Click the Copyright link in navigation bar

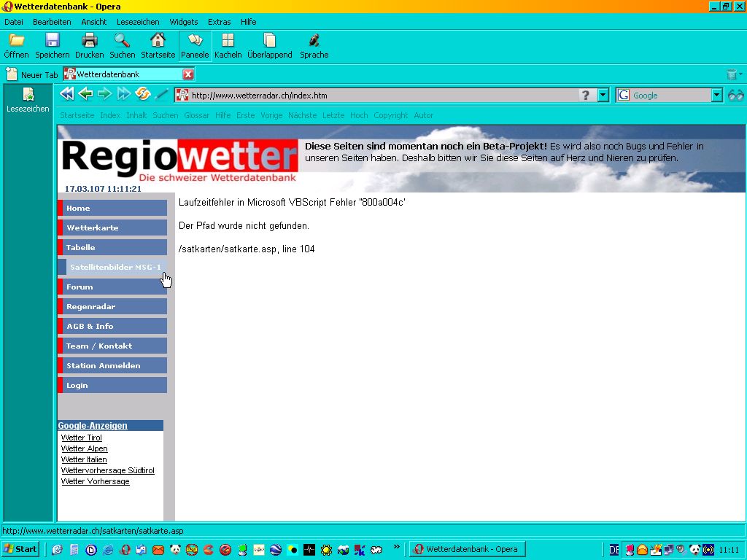click(x=391, y=115)
